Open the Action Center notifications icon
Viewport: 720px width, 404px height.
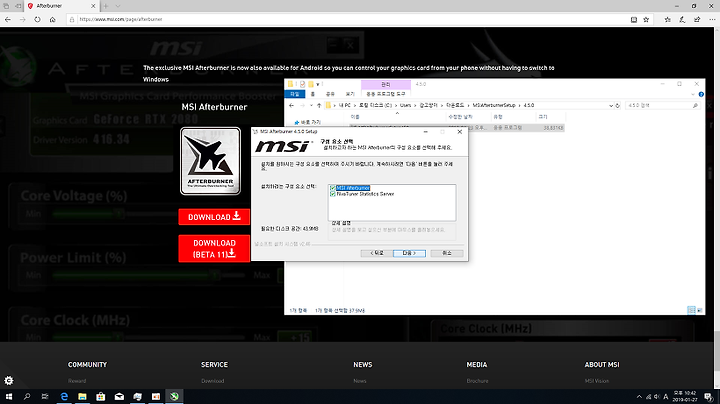pyautogui.click(x=709, y=397)
